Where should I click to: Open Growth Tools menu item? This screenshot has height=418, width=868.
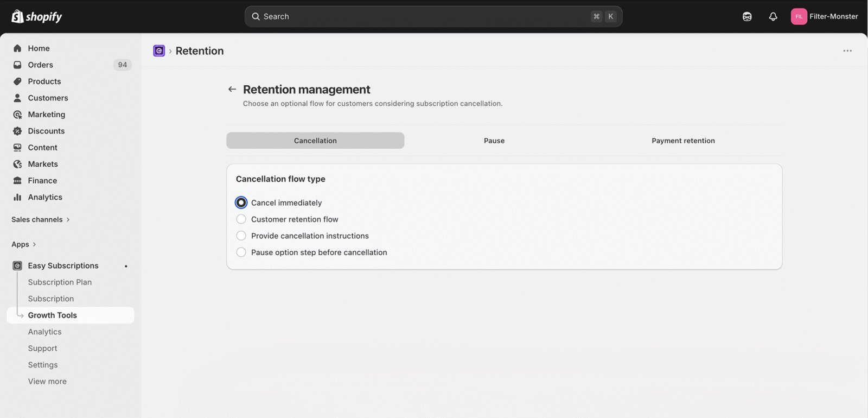click(x=71, y=315)
